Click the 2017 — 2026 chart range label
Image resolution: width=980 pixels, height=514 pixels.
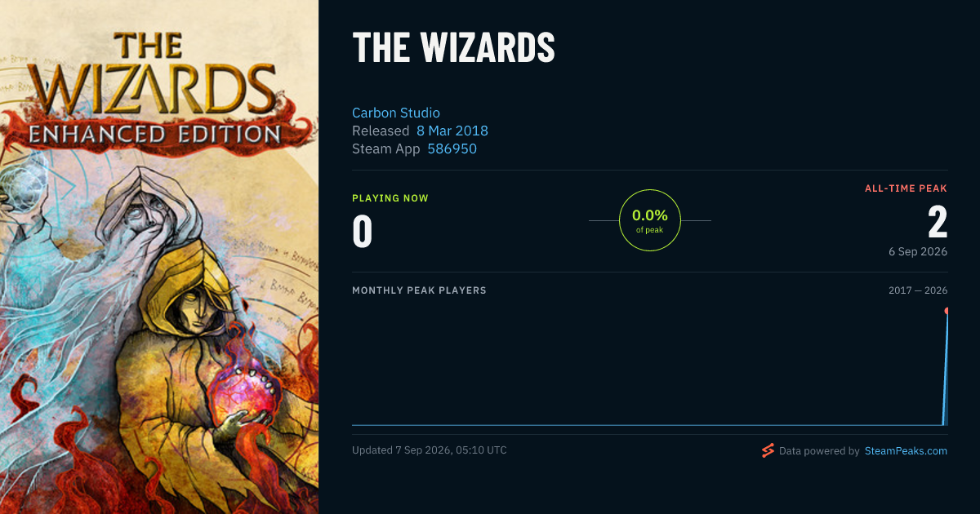(918, 290)
